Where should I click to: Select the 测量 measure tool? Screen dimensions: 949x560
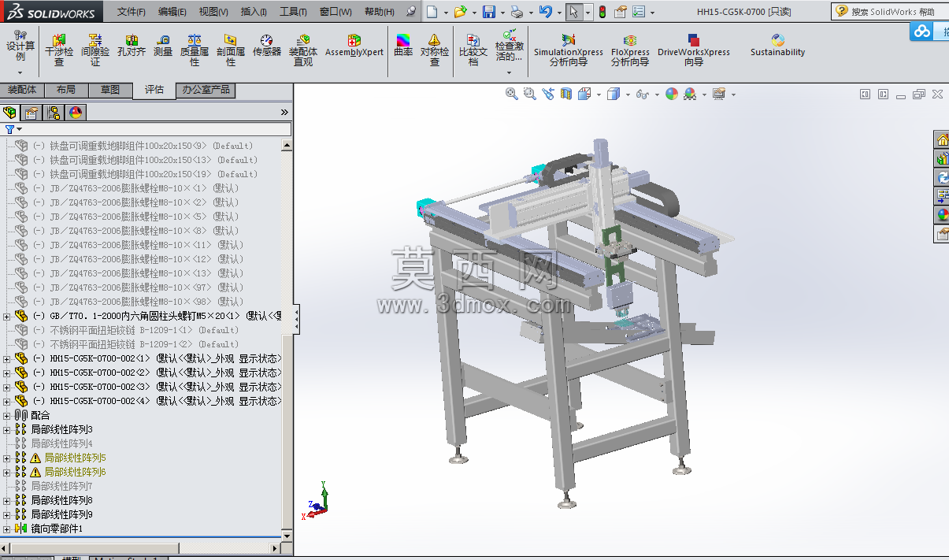[163, 46]
